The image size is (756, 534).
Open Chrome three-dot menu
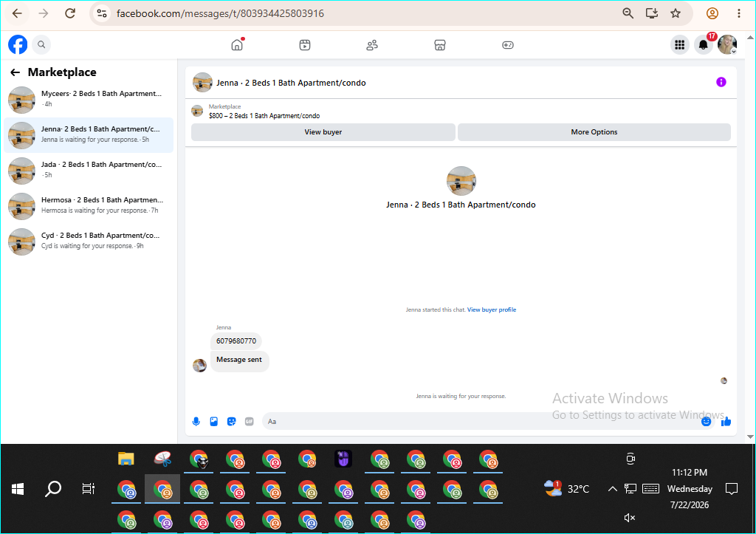(738, 13)
